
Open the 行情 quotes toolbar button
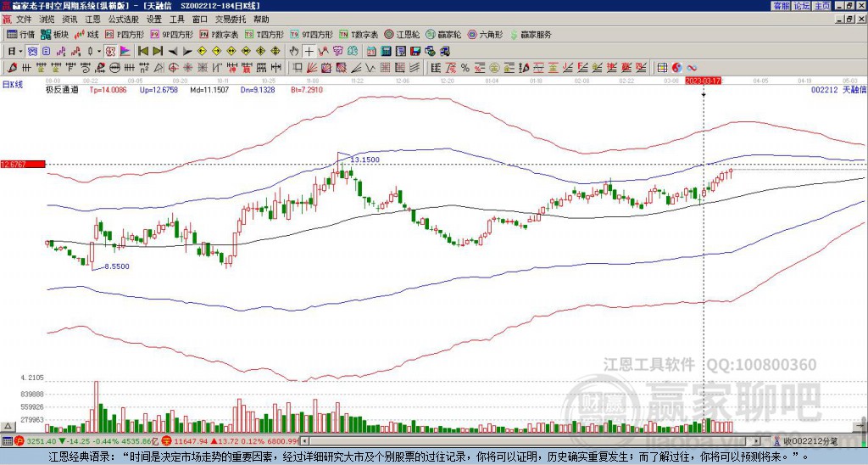point(21,34)
